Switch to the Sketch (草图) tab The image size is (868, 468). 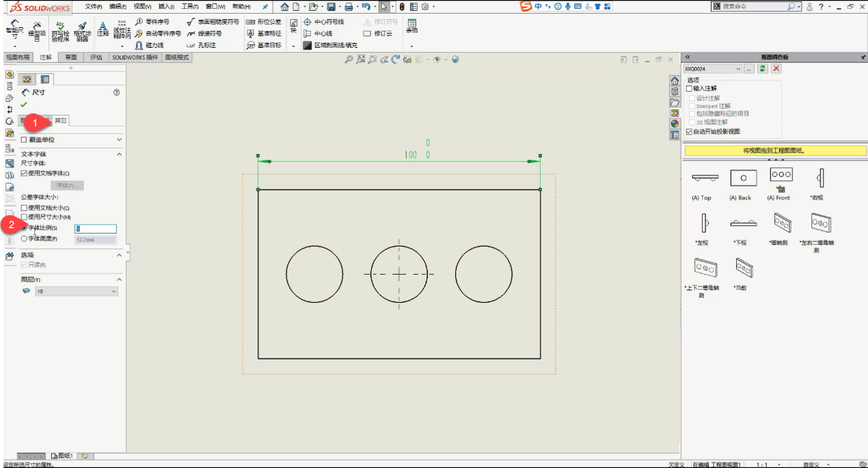(x=71, y=57)
